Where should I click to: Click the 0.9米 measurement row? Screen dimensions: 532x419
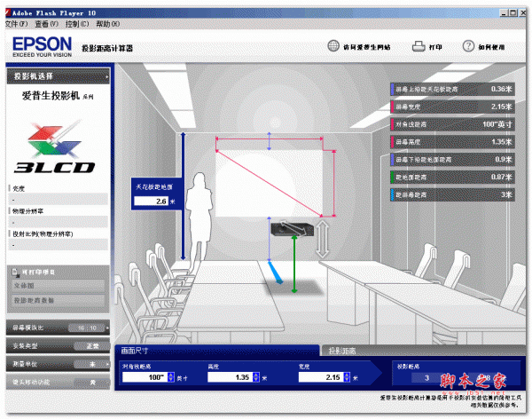click(x=452, y=160)
